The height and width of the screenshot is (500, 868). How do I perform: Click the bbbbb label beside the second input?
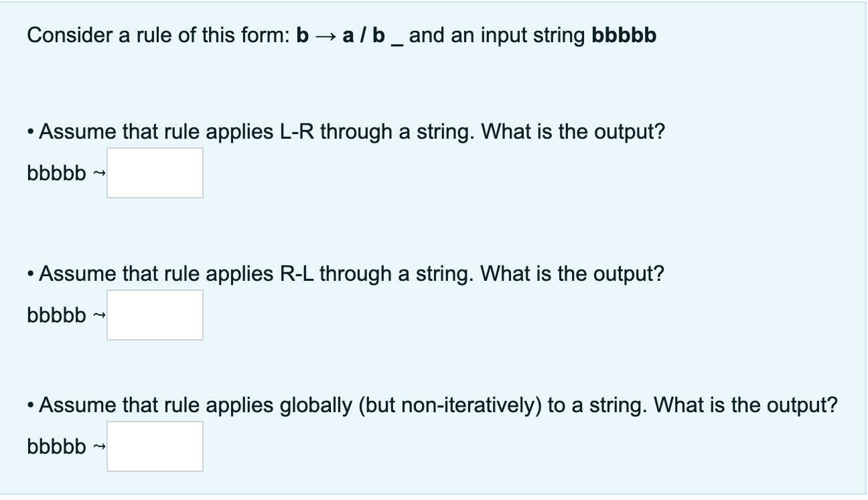click(x=57, y=316)
